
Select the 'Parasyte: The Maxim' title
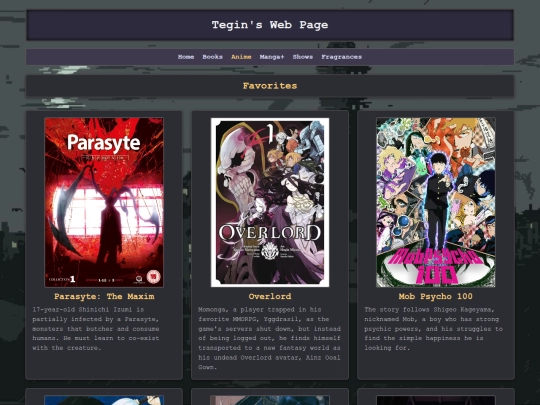point(104,297)
